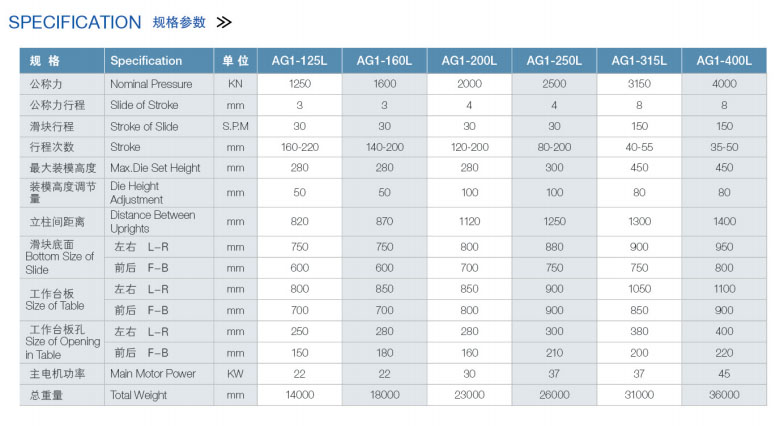Image resolution: width=784 pixels, height=426 pixels.
Task: Select the Nominal Pressure row label
Action: tap(151, 84)
